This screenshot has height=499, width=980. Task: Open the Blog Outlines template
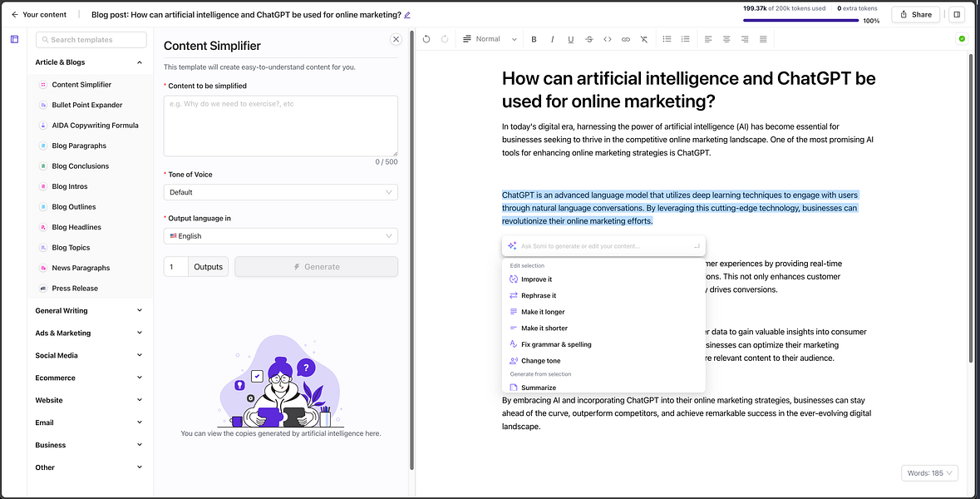click(73, 207)
